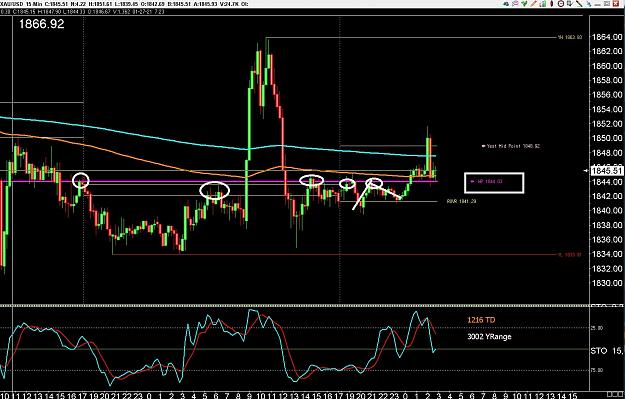The image size is (625, 399).
Task: Click the RNR 1841.29 level label
Action: (x=462, y=201)
